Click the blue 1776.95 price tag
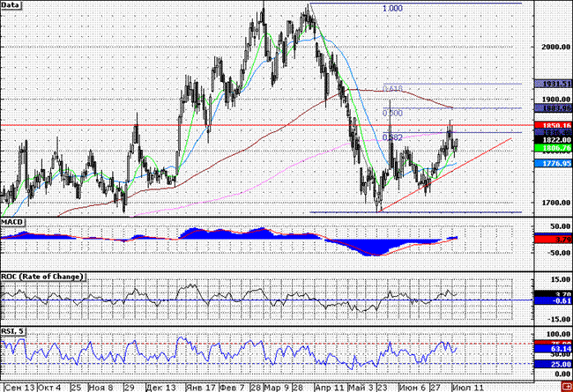This screenshot has height=392, width=573. point(558,164)
